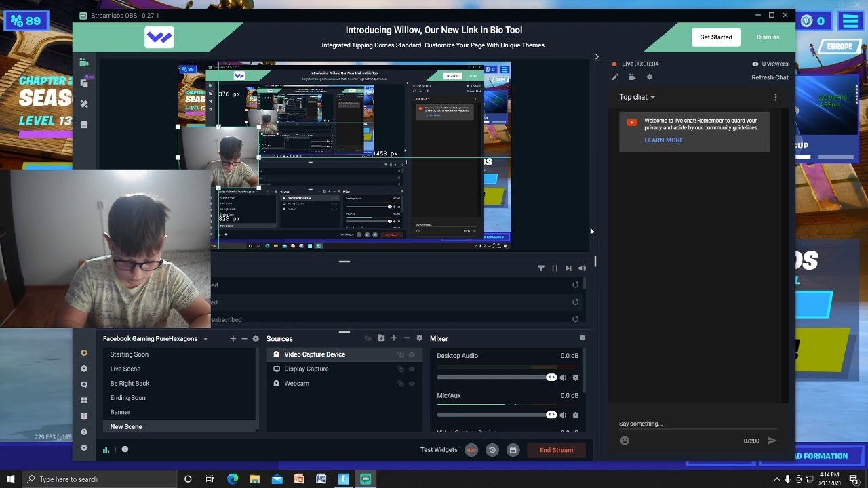Follow the LEARN MORE link in chat
Viewport: 868px width, 488px height.
[x=664, y=140]
